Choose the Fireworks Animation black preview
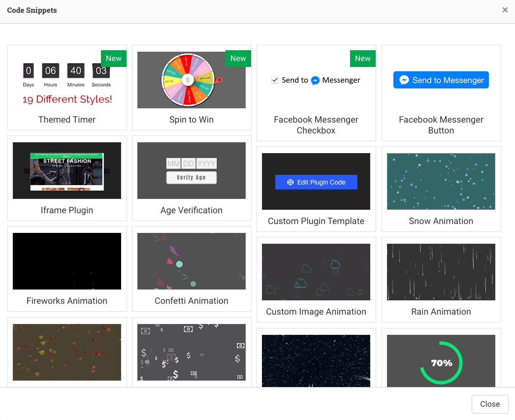 pos(67,261)
